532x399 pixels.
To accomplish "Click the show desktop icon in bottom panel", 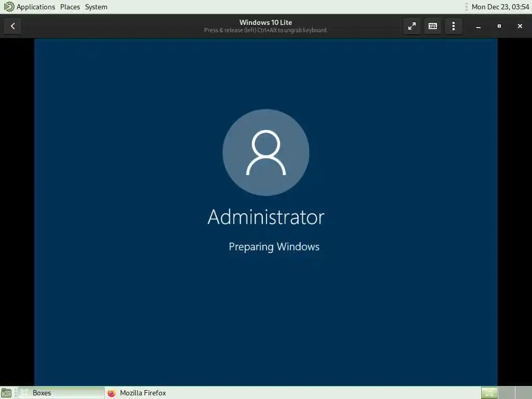I will pyautogui.click(x=6, y=393).
